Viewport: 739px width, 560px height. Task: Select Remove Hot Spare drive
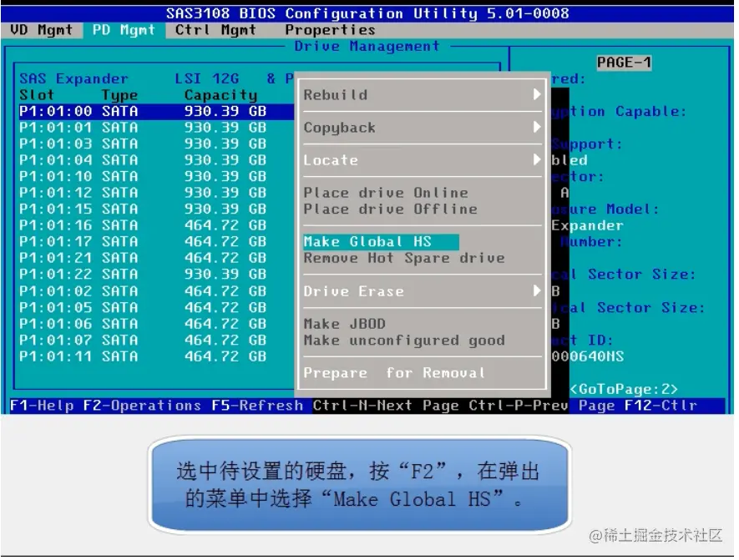pos(404,258)
